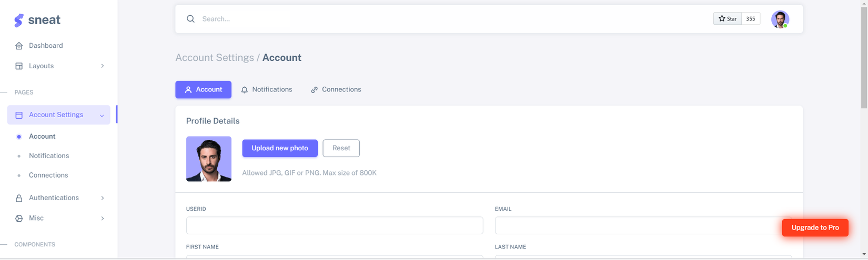
Task: Focus the USERID input field
Action: click(334, 225)
